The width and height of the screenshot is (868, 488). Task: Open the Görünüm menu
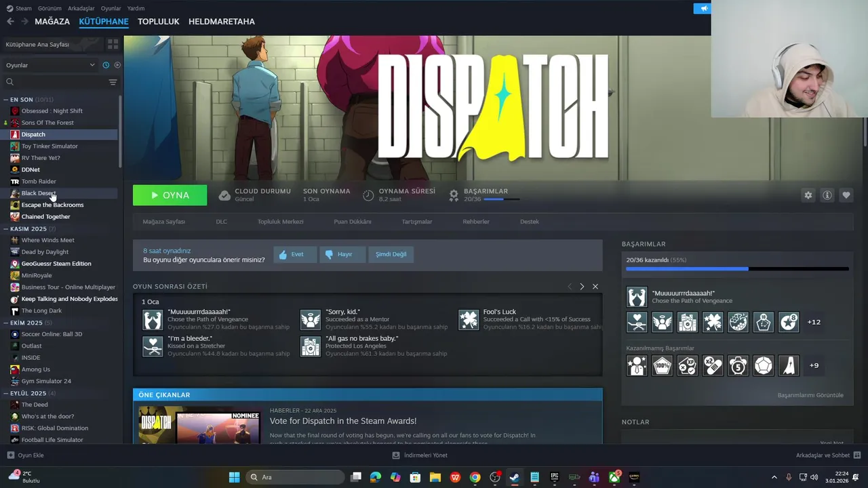point(50,8)
